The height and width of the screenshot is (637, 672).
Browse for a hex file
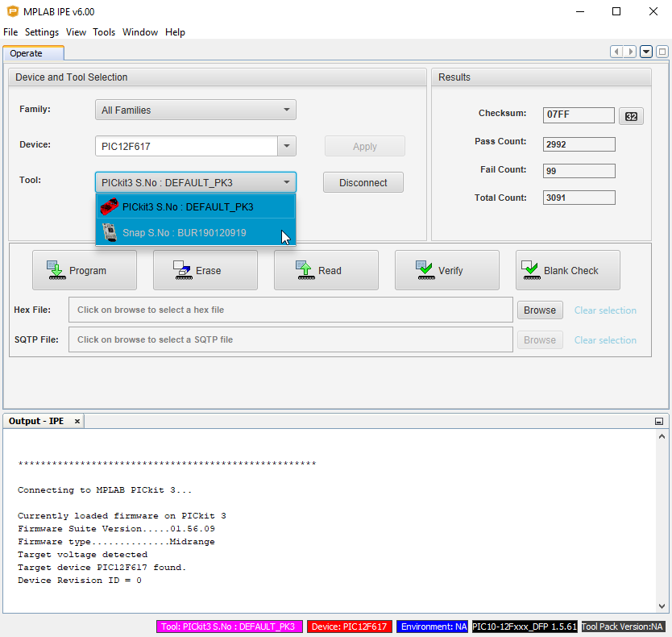point(540,310)
